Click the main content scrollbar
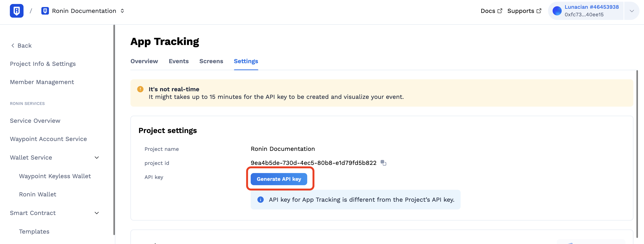 (637, 154)
